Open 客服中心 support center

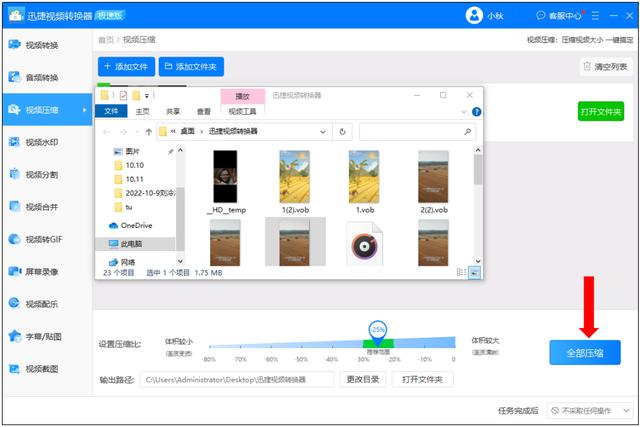[560, 16]
